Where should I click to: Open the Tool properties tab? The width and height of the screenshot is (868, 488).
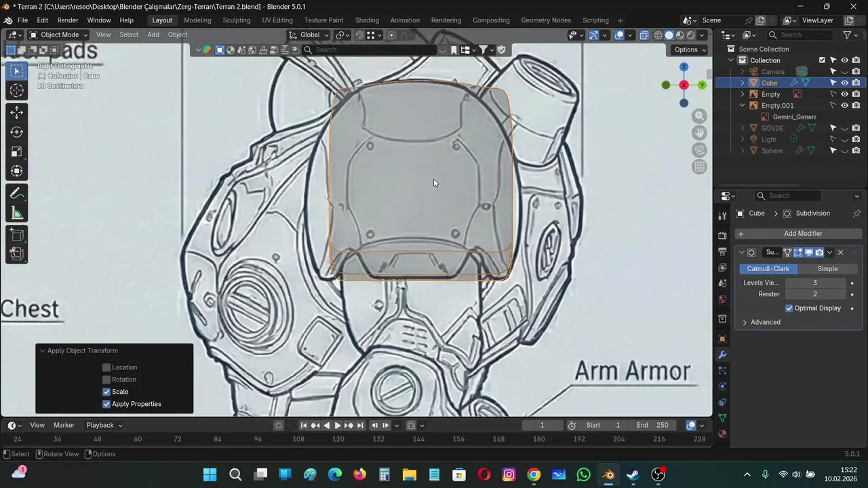coord(722,216)
